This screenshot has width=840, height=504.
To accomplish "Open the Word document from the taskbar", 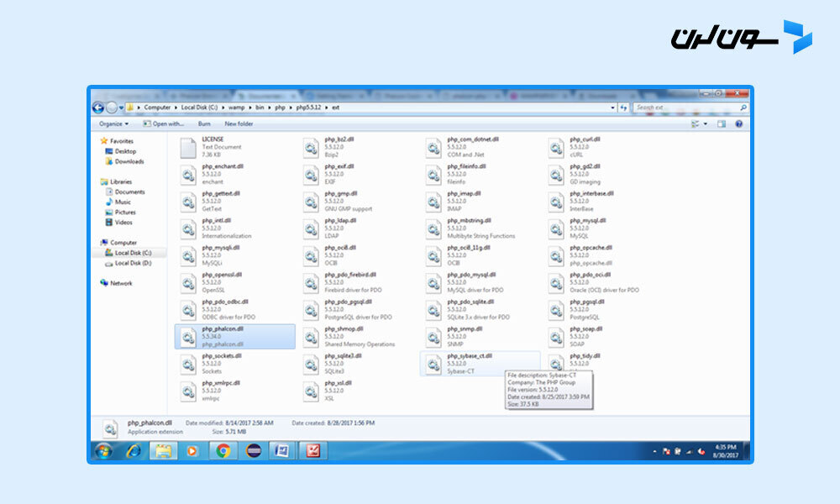I will coord(281,451).
